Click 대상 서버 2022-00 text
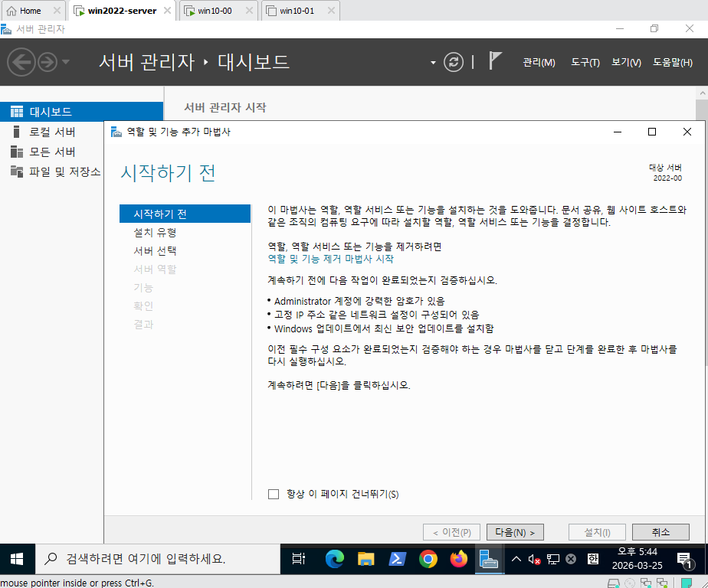This screenshot has height=588, width=708. tap(665, 172)
